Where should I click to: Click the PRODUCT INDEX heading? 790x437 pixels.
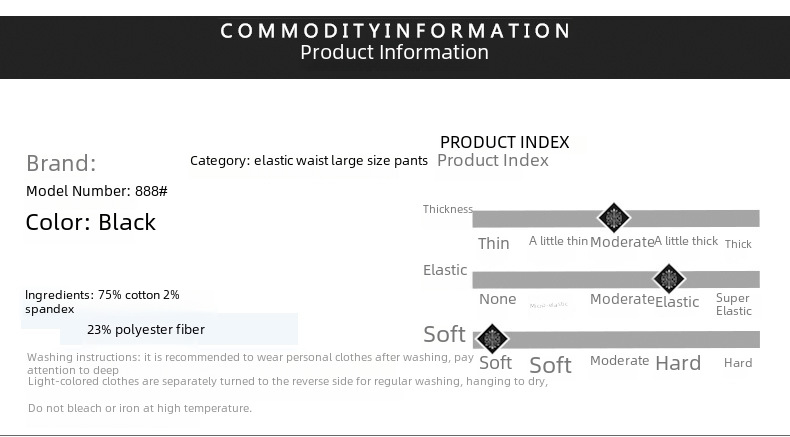click(504, 142)
